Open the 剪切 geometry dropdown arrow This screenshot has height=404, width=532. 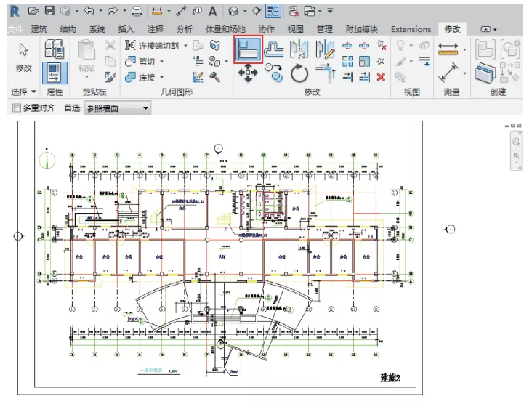pos(161,62)
